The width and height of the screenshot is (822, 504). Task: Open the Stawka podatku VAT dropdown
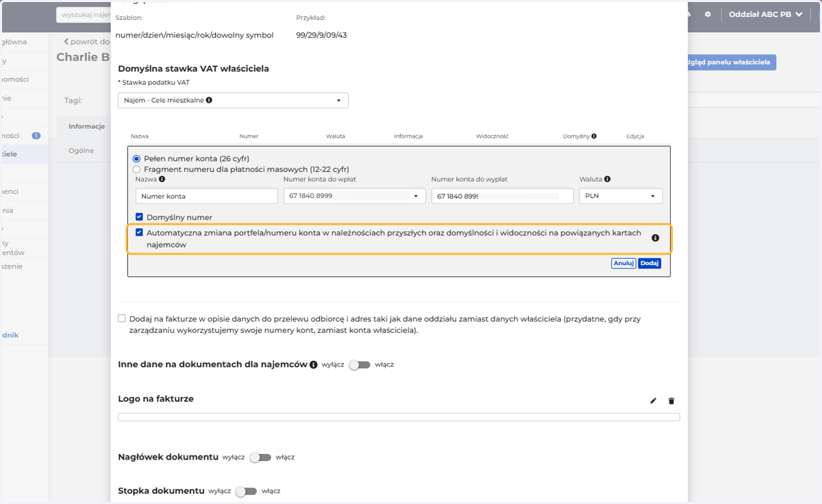(x=233, y=100)
